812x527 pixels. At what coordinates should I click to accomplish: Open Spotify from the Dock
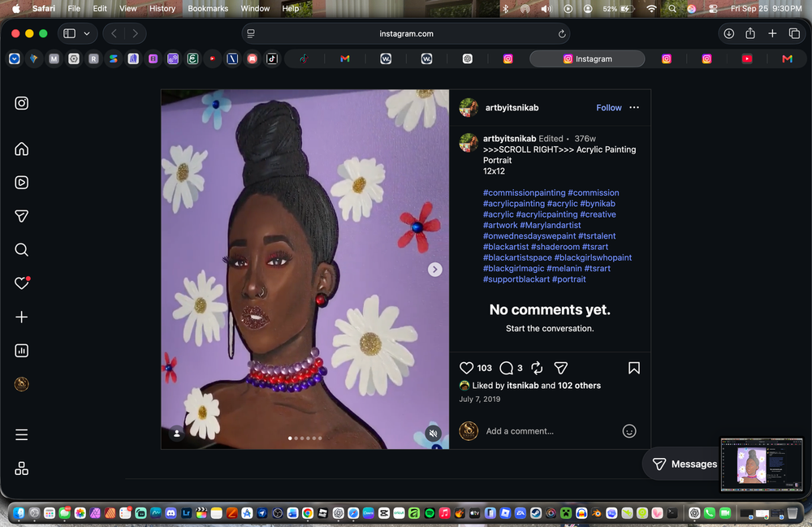430,513
